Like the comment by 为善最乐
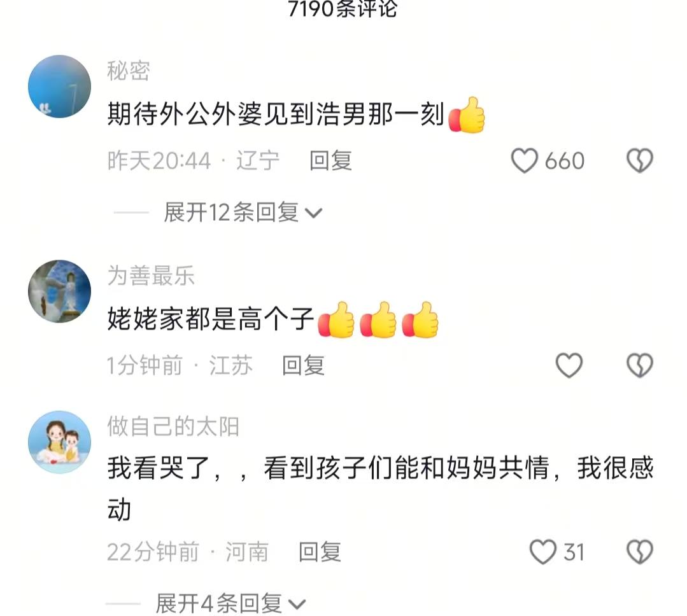687x616 pixels. [x=569, y=365]
